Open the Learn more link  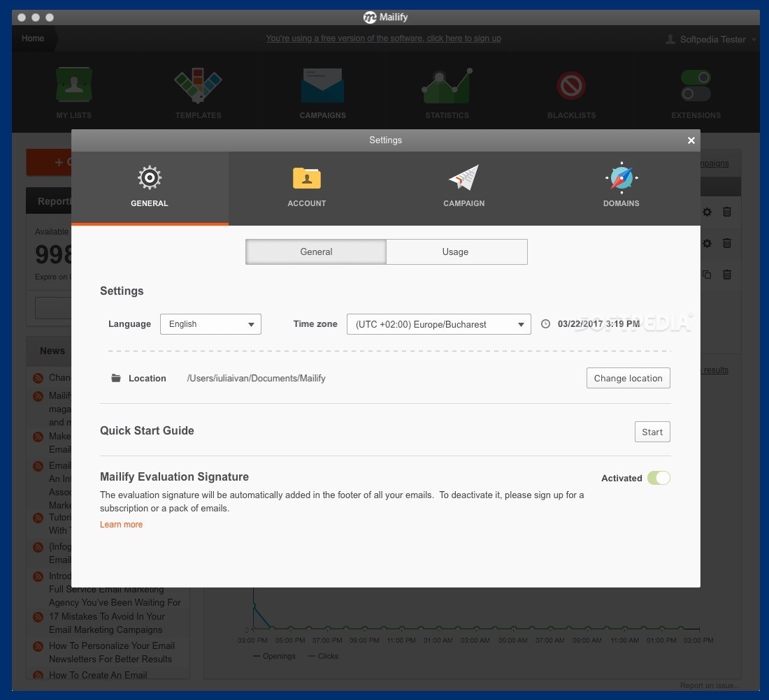(x=121, y=525)
